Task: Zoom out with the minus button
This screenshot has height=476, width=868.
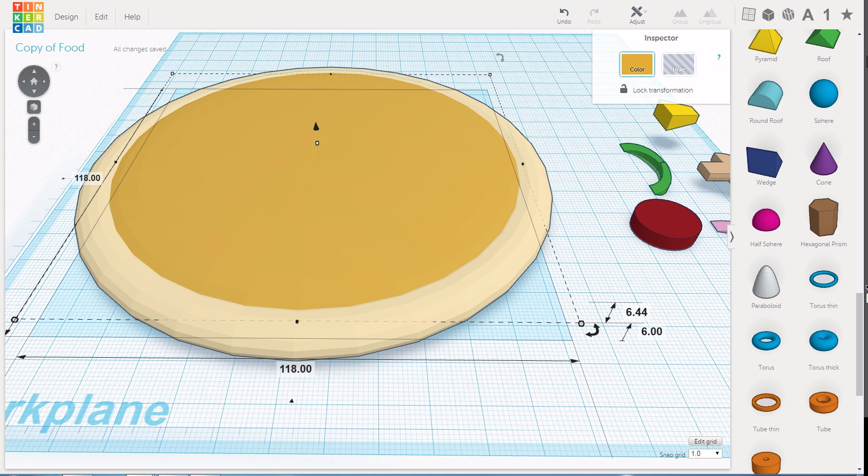Action: tap(34, 137)
